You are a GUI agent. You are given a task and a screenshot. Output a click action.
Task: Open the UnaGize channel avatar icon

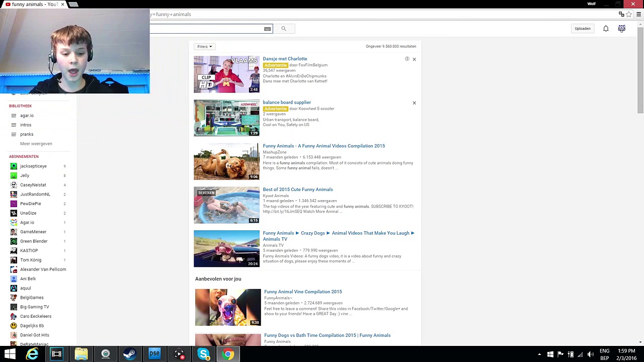(14, 213)
